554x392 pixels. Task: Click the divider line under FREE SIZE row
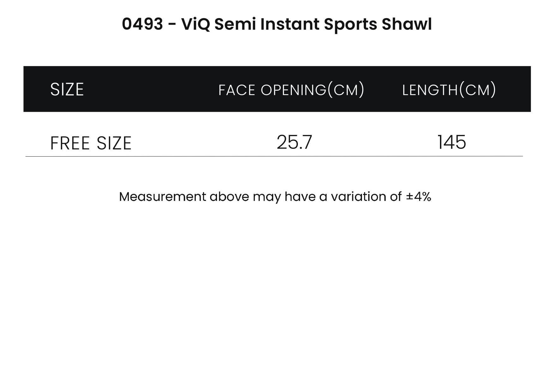(x=274, y=156)
